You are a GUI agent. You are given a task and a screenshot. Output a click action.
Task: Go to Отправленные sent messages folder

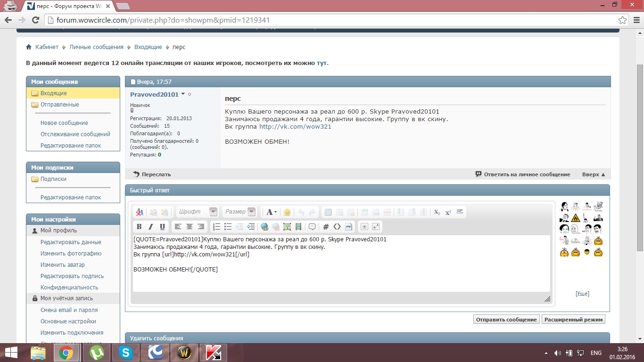click(59, 105)
